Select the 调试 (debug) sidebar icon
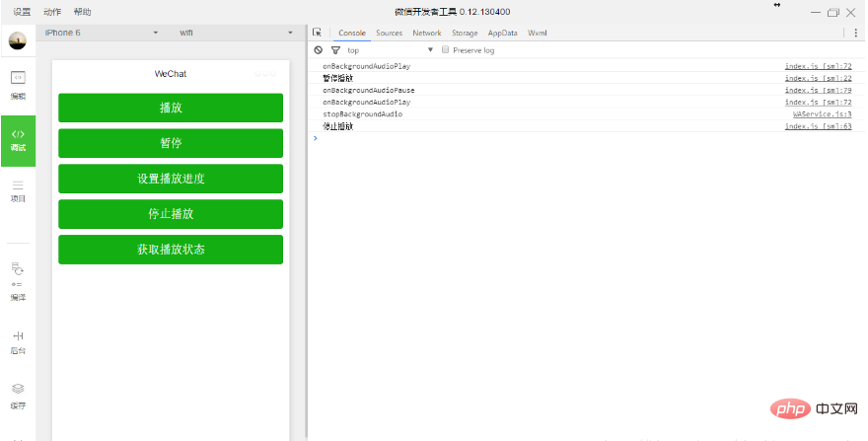This screenshot has height=441, width=868. (19, 141)
